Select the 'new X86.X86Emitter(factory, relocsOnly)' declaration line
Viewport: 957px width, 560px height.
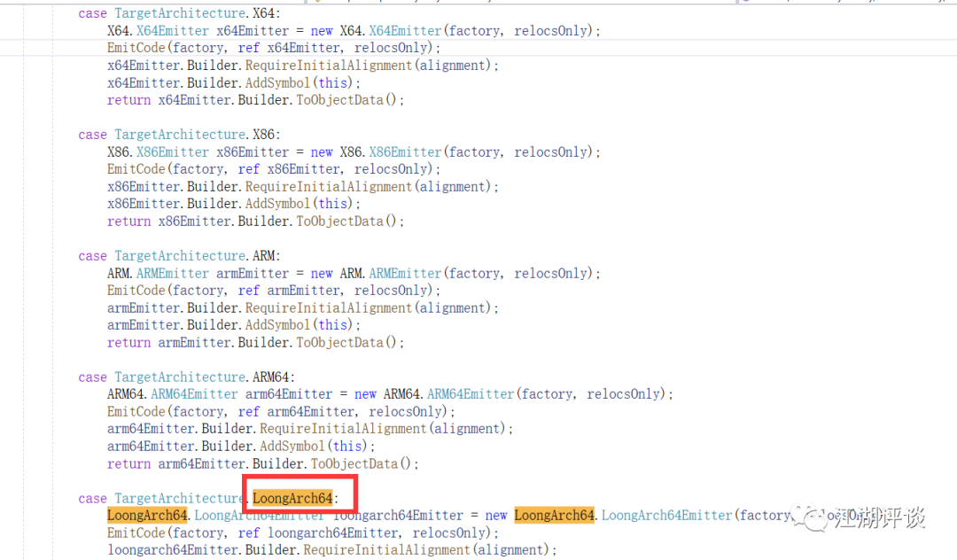[x=354, y=152]
